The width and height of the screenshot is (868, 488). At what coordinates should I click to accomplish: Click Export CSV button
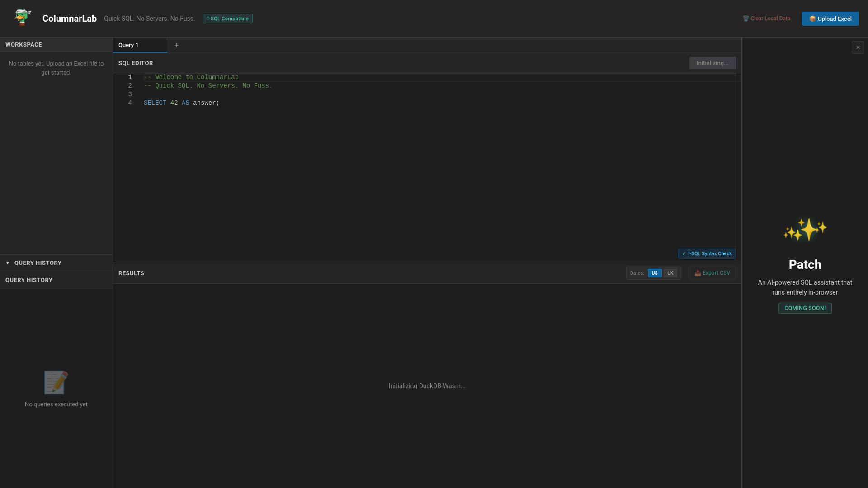point(712,273)
